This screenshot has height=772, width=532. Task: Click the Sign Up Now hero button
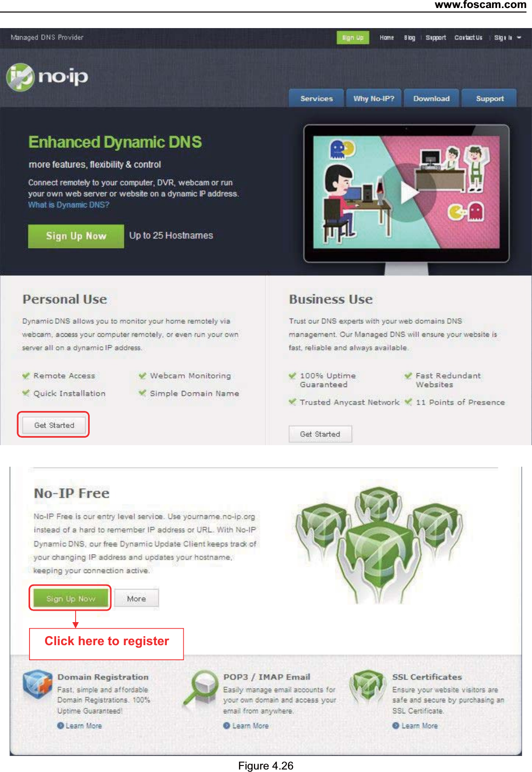76,236
